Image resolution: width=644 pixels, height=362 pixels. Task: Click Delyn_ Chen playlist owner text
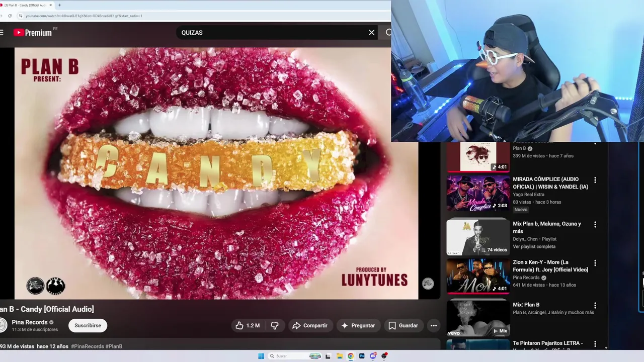(x=525, y=239)
